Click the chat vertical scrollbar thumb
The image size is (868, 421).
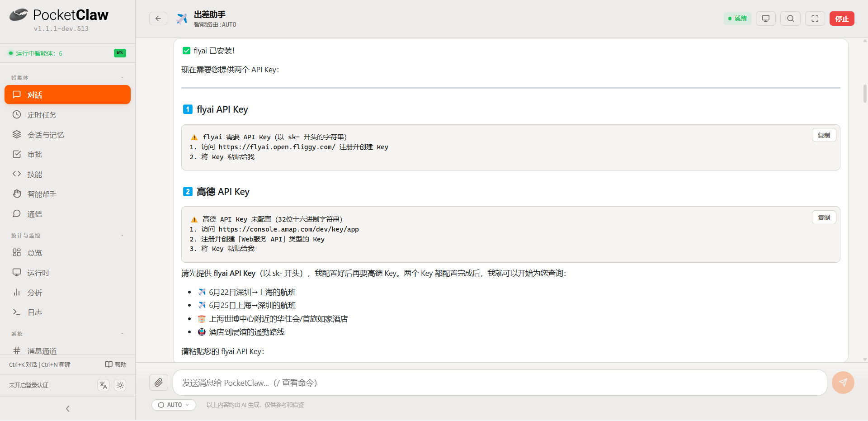pyautogui.click(x=865, y=94)
